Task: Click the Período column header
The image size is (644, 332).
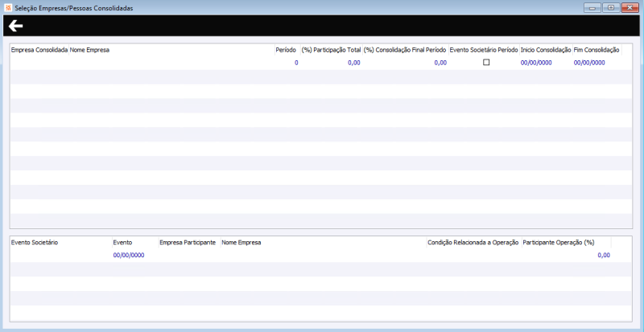Action: [x=286, y=50]
